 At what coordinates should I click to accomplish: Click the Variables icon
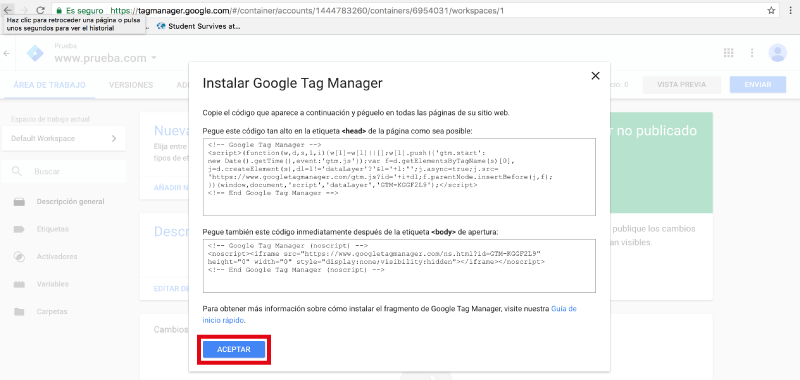pyautogui.click(x=19, y=284)
